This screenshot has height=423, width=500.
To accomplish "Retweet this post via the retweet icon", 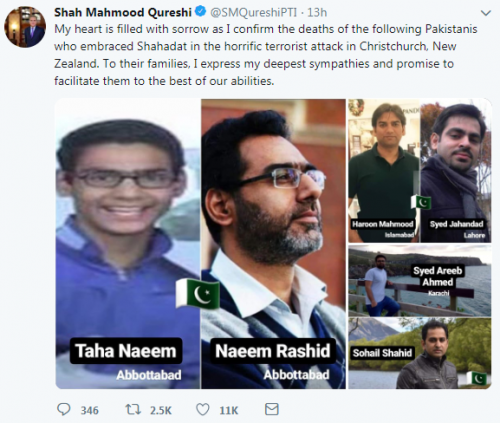I will pyautogui.click(x=133, y=409).
